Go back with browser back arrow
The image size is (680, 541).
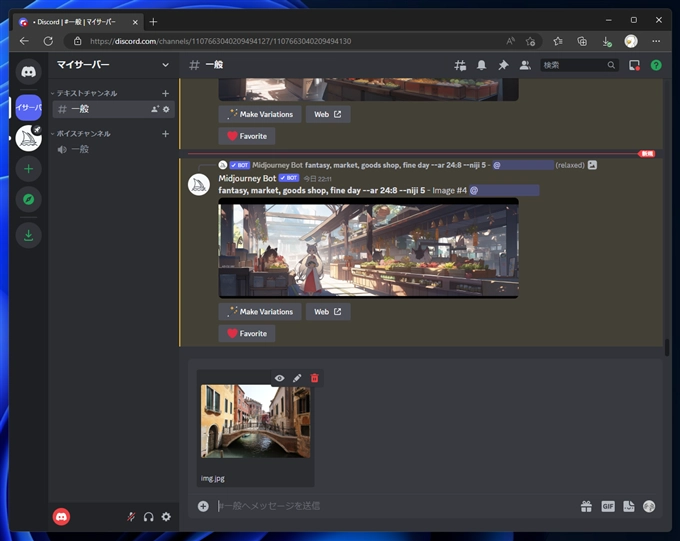click(x=24, y=41)
